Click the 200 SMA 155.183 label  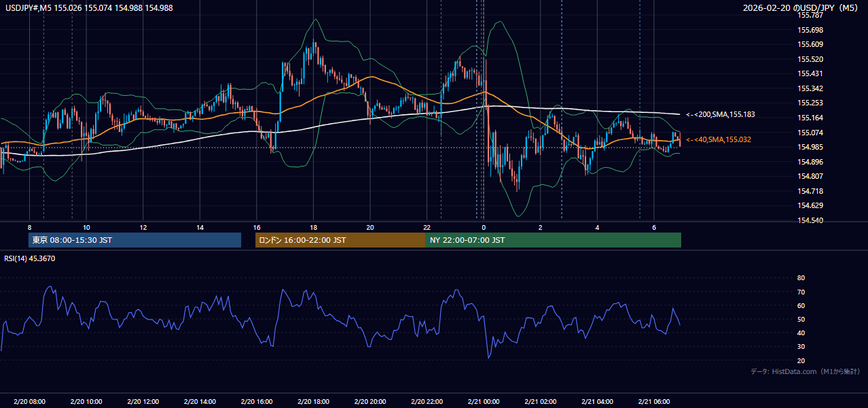coord(720,115)
